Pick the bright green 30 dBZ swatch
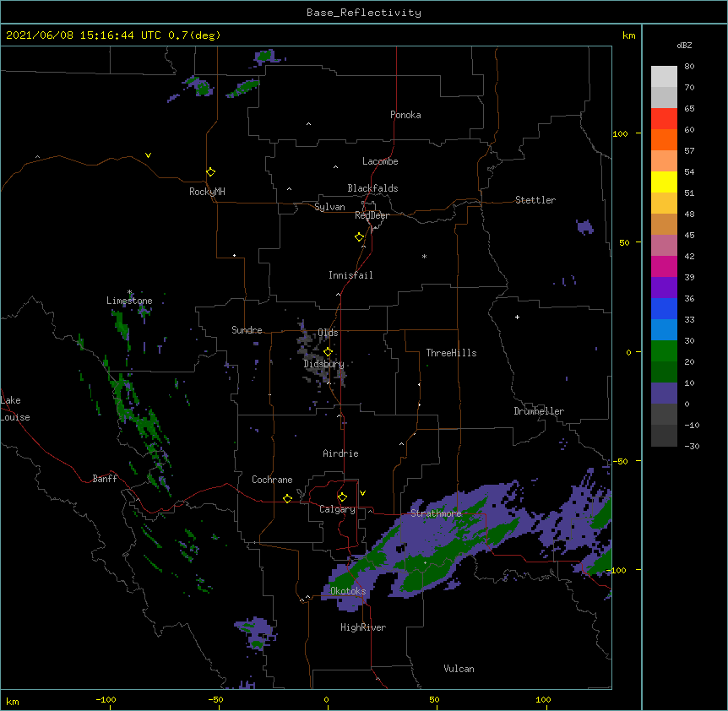 pos(664,351)
